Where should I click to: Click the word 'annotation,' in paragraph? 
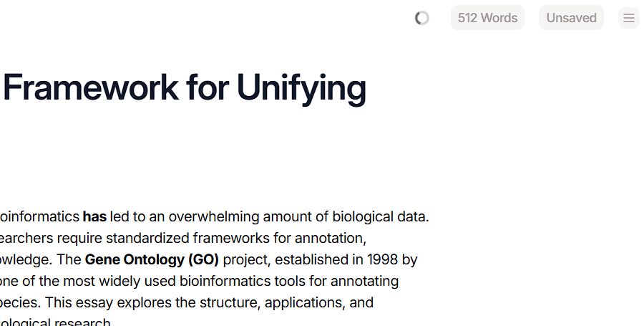331,239
